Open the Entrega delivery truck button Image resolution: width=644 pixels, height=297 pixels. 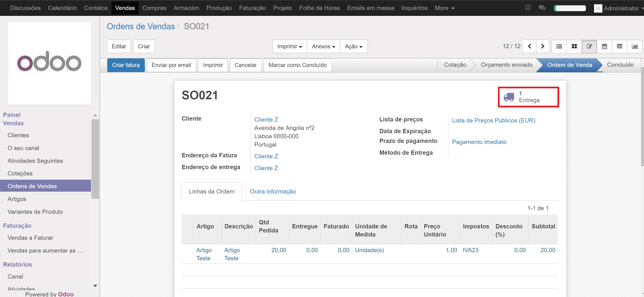pos(528,97)
